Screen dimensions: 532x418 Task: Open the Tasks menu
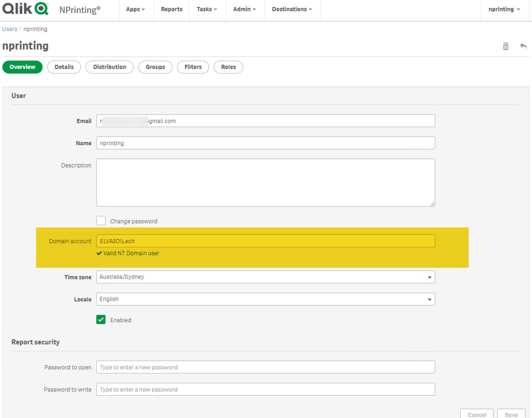tap(207, 9)
